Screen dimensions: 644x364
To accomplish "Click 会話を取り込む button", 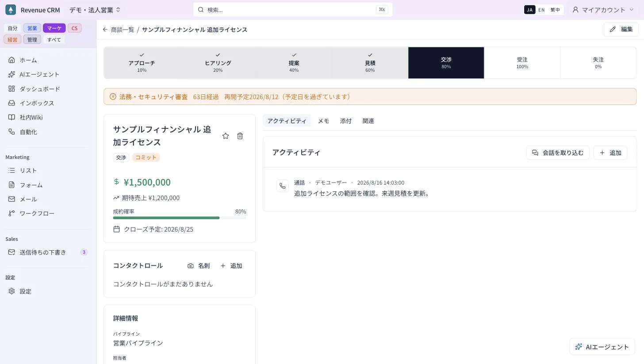I will tap(558, 153).
